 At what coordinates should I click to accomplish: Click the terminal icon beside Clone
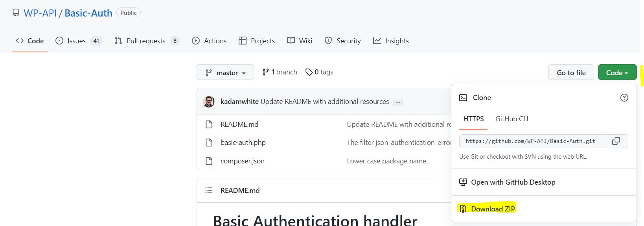[x=463, y=98]
